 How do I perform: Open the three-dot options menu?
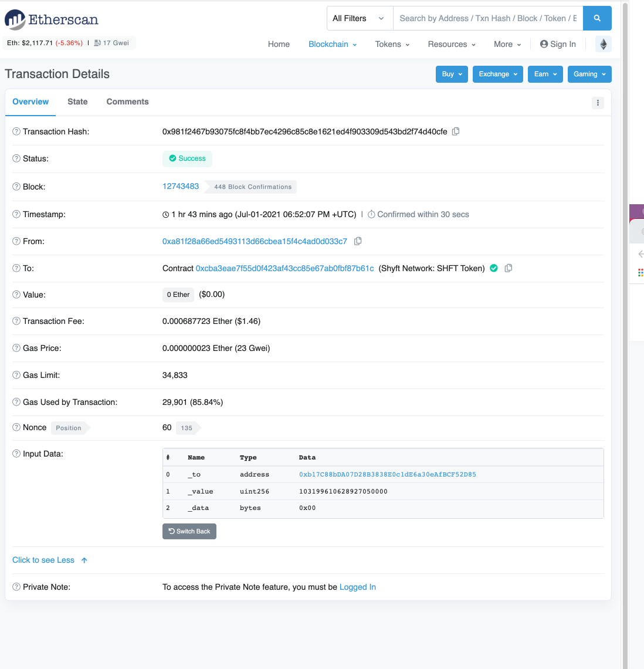coord(598,103)
